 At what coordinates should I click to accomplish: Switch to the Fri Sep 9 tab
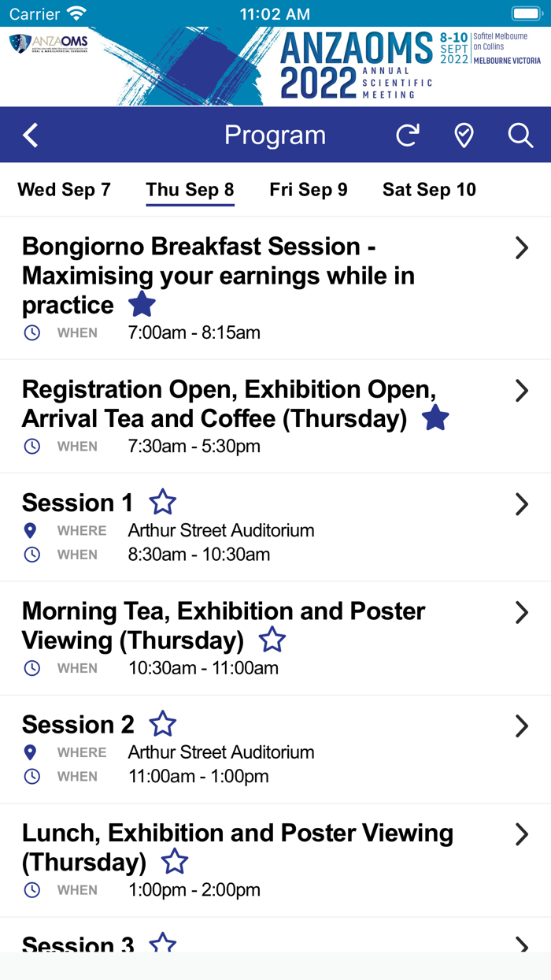click(309, 189)
